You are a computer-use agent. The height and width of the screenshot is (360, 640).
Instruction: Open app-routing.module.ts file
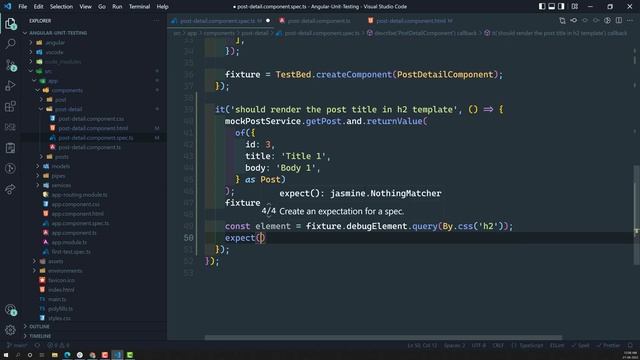pos(79,195)
